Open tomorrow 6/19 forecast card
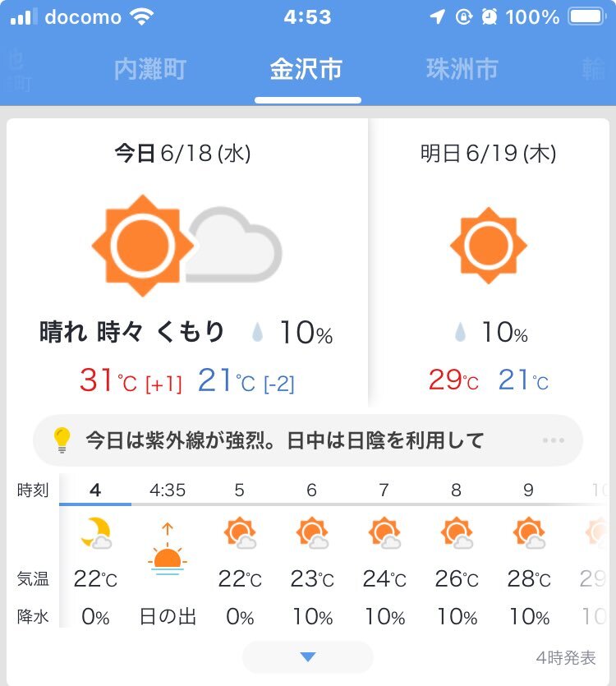 coord(489,263)
